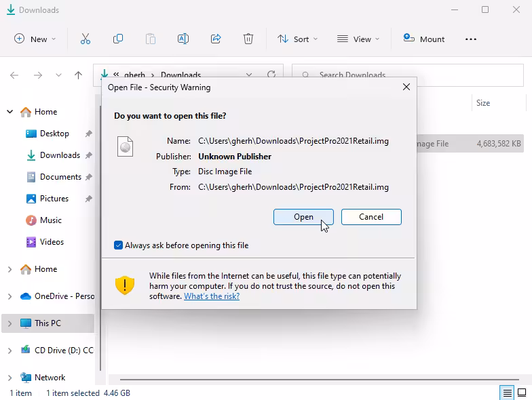Click the pin icon next to Pictures
This screenshot has width=532, height=400.
88,199
